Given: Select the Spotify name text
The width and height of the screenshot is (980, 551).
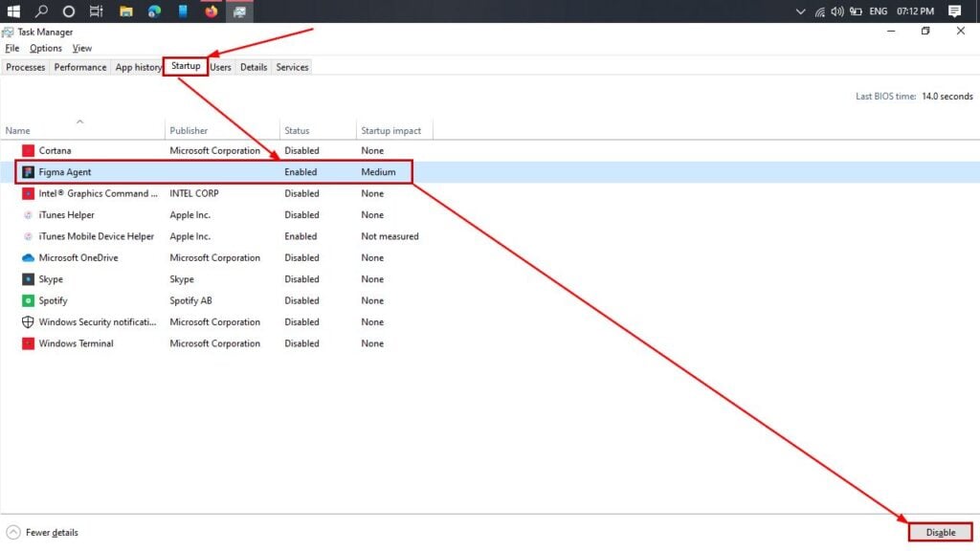Looking at the screenshot, I should pos(54,300).
